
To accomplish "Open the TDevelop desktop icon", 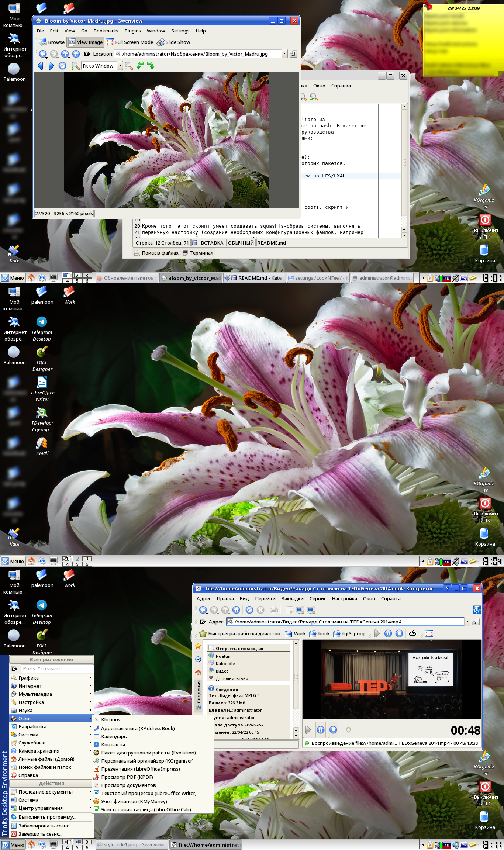I will click(x=42, y=419).
